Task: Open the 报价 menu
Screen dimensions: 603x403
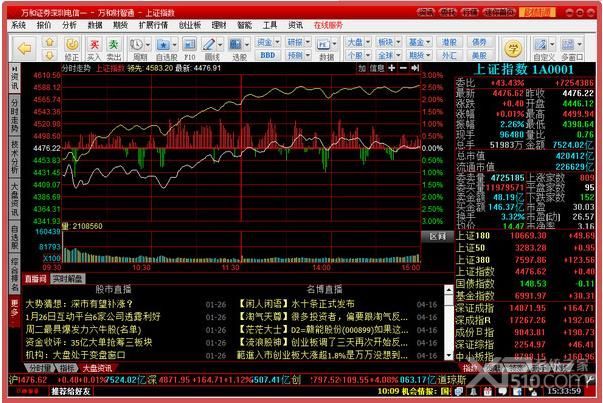Action: [x=44, y=25]
